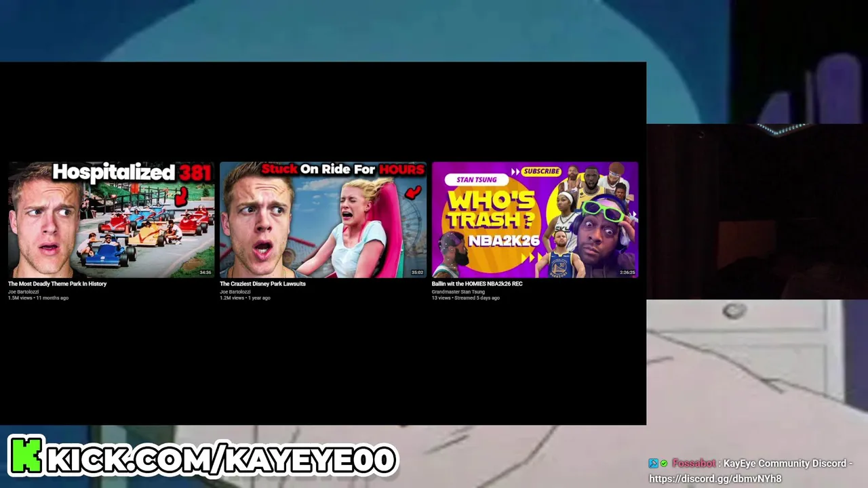
Task: Click the blue moderator badge beside Fossabot
Action: [653, 464]
